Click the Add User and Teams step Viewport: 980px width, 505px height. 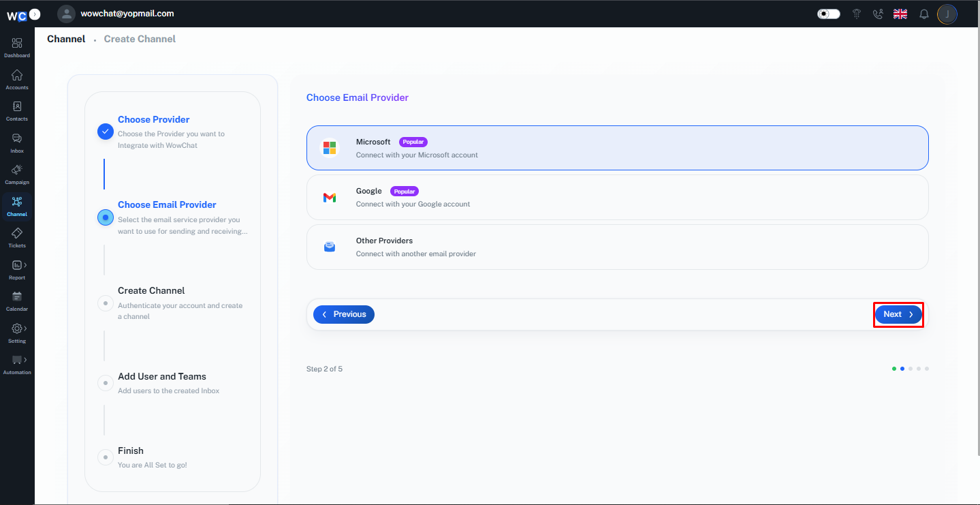coord(162,376)
